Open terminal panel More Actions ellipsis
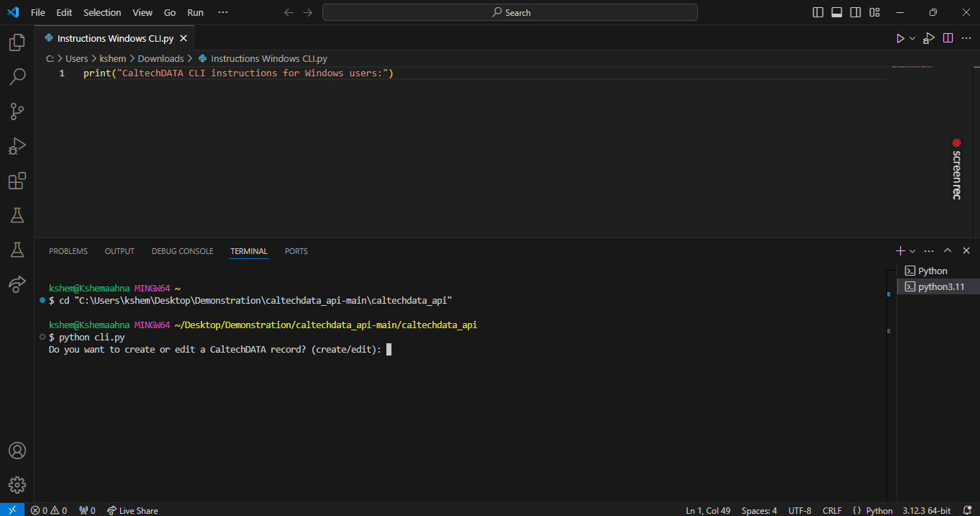Image resolution: width=980 pixels, height=516 pixels. [929, 250]
